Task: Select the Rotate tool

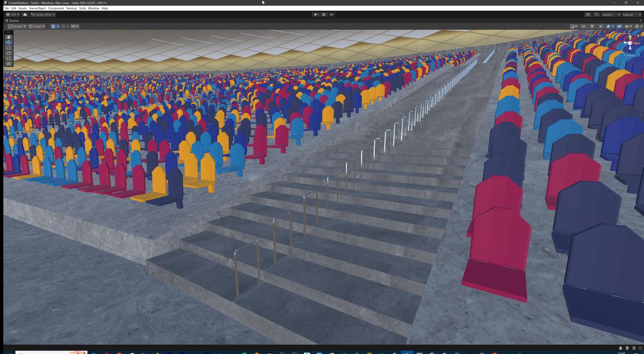Action: point(9,48)
